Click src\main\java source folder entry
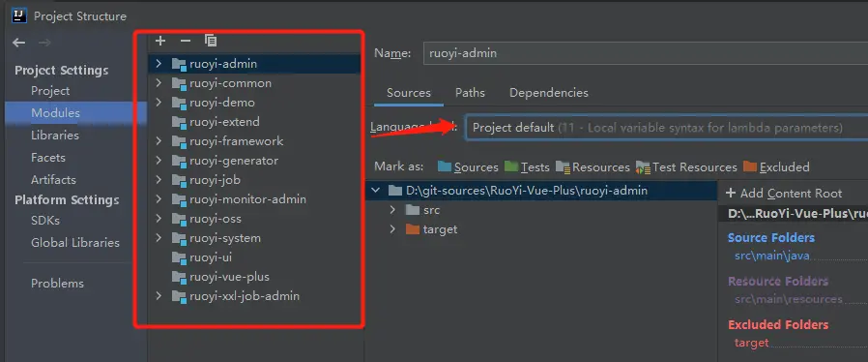The height and width of the screenshot is (362, 868). pos(771,256)
